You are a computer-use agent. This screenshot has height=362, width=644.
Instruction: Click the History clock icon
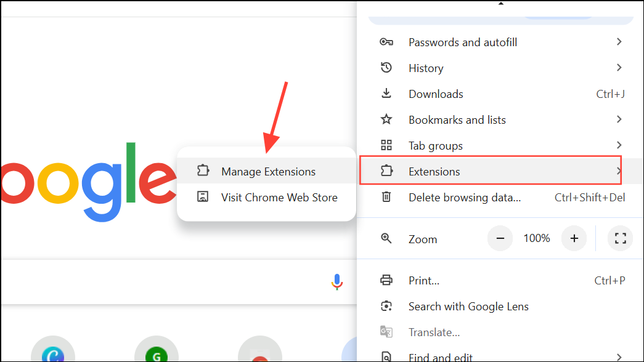[x=386, y=68]
